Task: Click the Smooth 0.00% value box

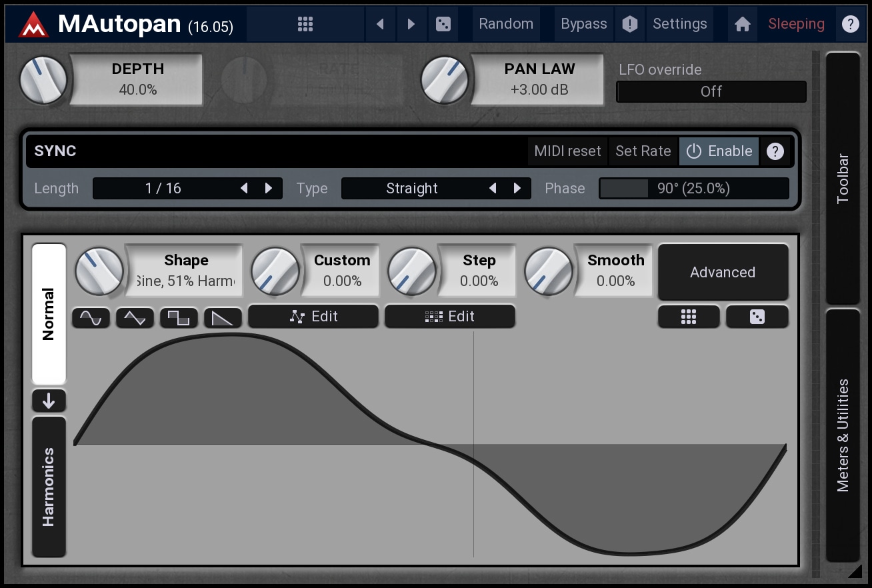Action: coord(615,272)
